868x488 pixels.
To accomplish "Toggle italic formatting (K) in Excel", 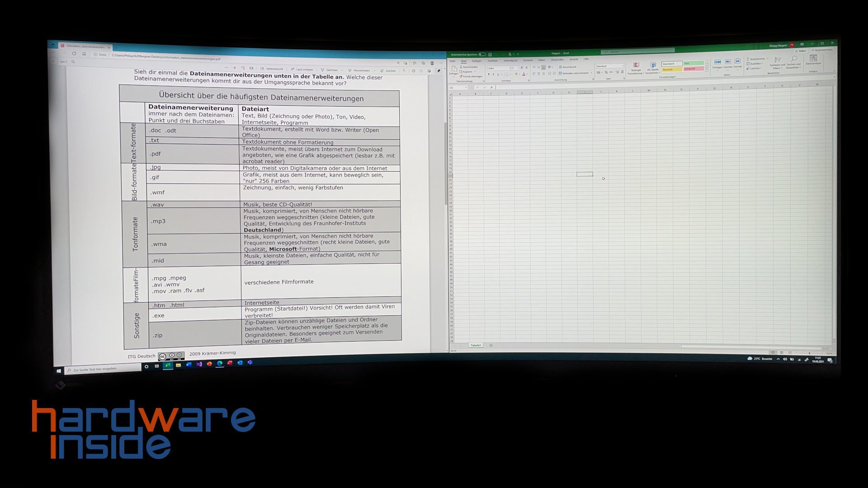I will coord(493,74).
